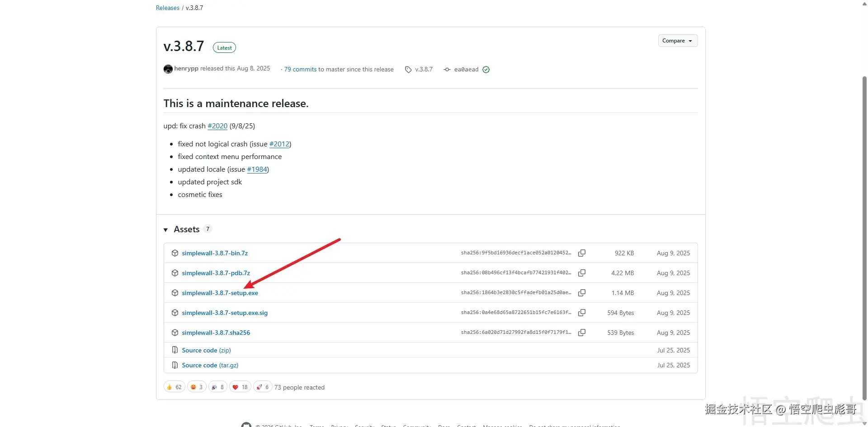The image size is (868, 427).
Task: Click the 594 Bytes file size
Action: click(621, 313)
